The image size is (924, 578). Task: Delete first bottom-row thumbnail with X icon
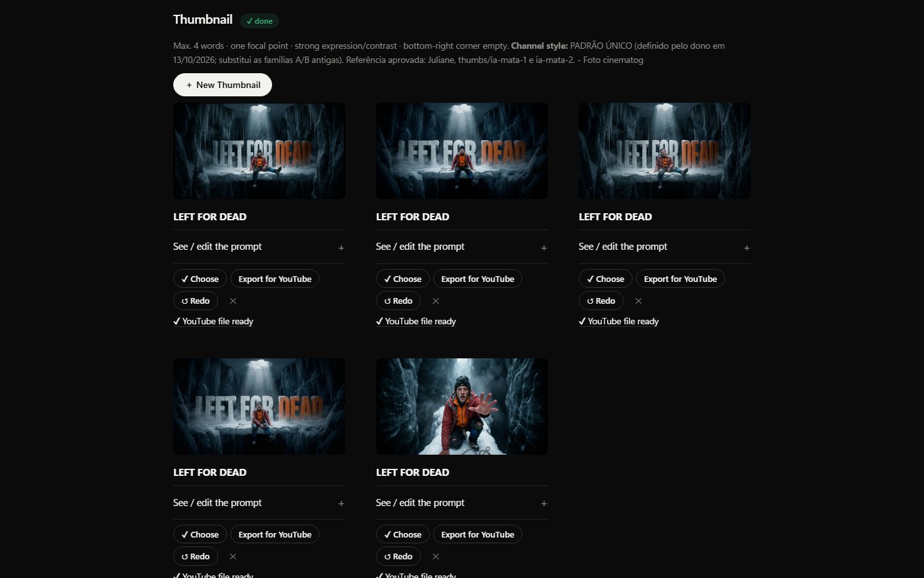click(x=233, y=556)
